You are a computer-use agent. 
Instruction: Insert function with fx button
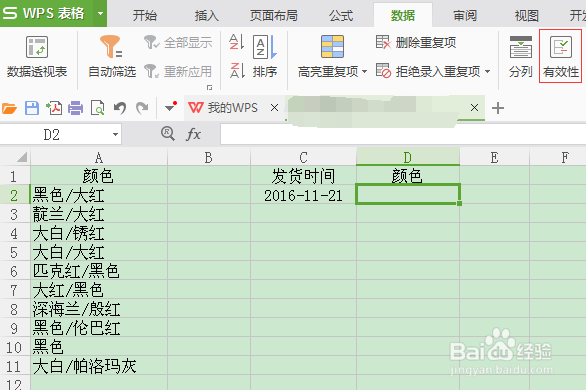coord(193,134)
